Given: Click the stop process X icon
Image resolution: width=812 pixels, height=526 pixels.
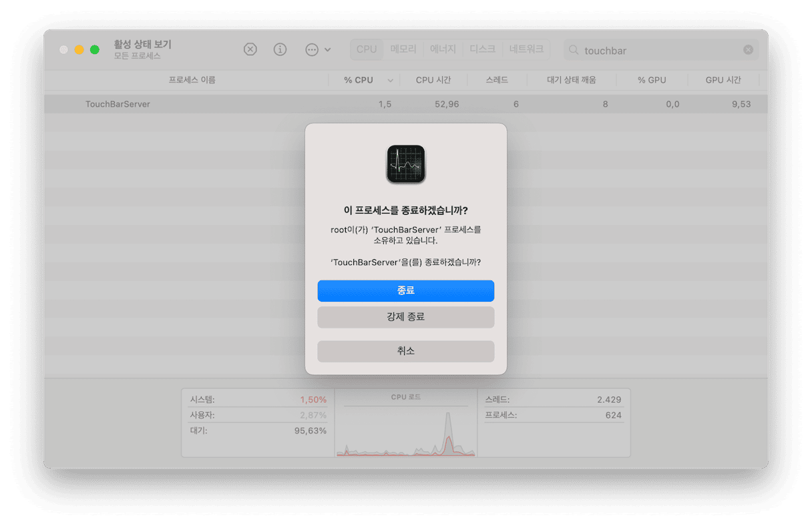Looking at the screenshot, I should [x=250, y=49].
